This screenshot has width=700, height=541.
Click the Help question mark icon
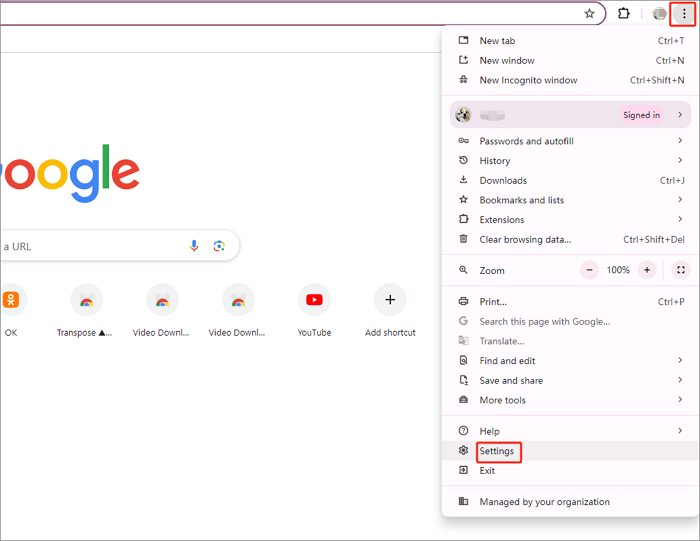click(x=463, y=431)
